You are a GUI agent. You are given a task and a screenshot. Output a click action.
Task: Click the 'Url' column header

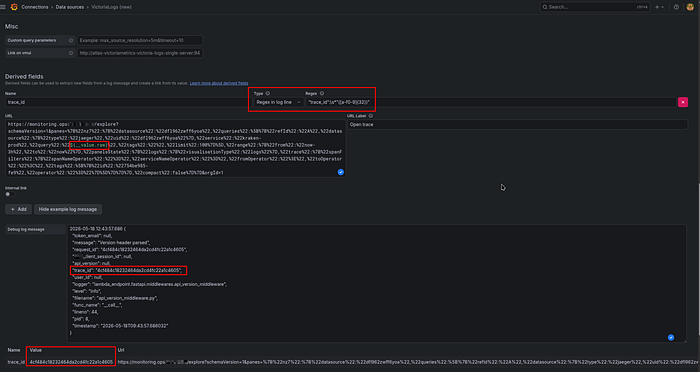point(121,350)
